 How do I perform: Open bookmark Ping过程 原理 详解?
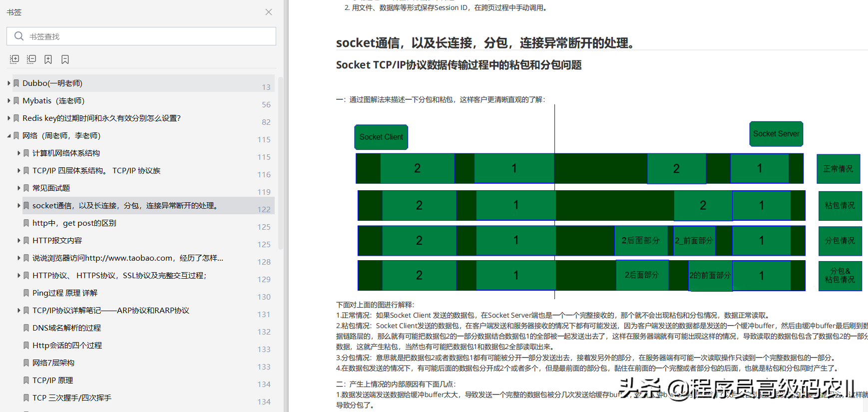coord(65,293)
